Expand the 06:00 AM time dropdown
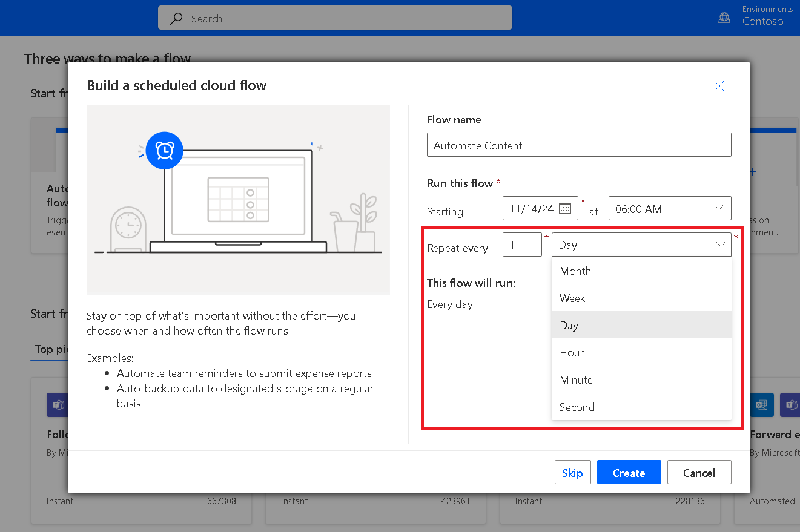This screenshot has width=800, height=532. click(719, 208)
